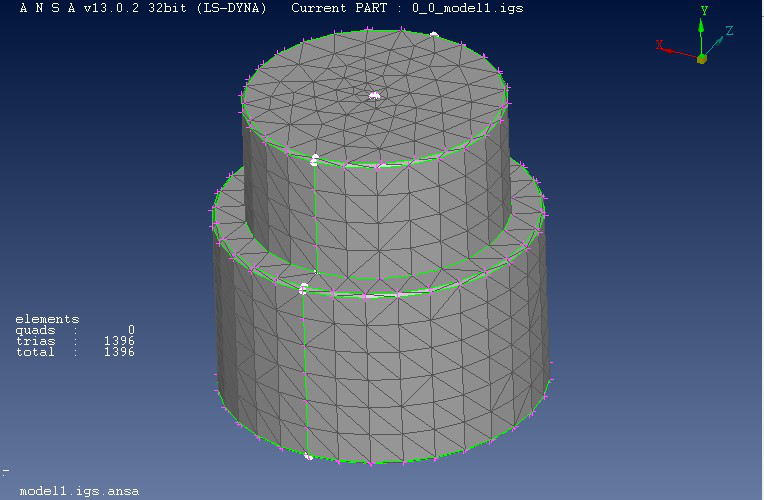The image size is (764, 500).
Task: Click the 'model1.igs.ansa' file name label
Action: [79, 491]
